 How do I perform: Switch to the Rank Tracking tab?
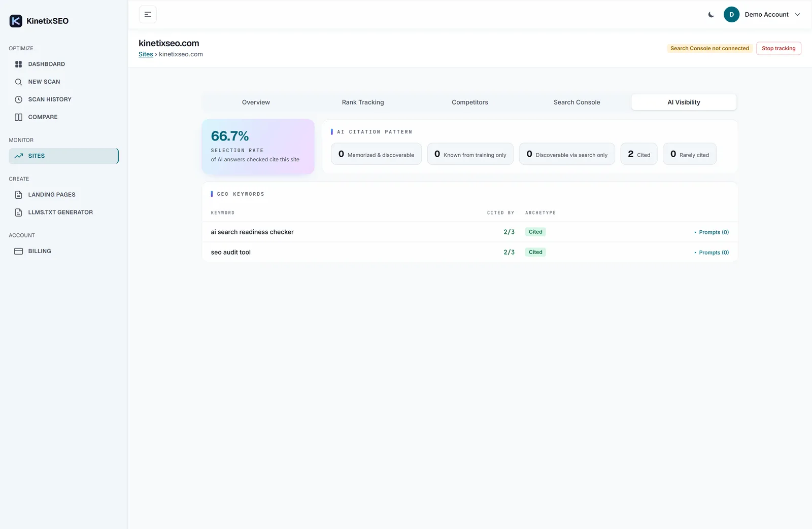click(363, 102)
